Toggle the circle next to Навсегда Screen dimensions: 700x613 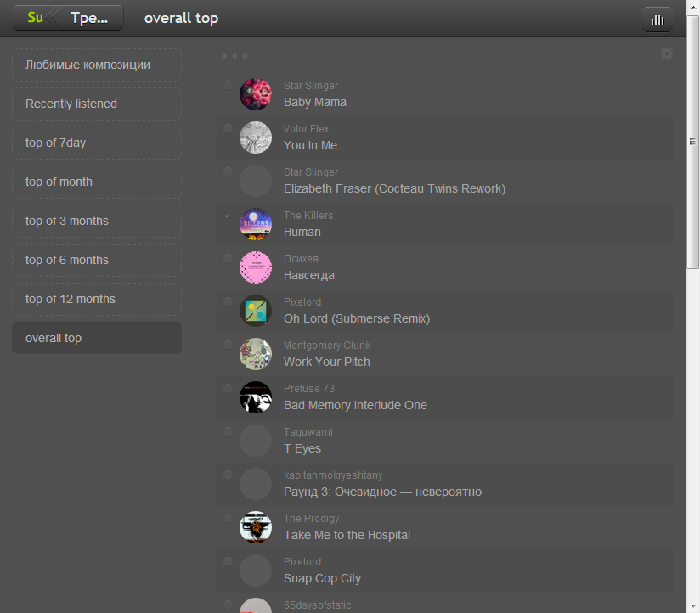(227, 258)
